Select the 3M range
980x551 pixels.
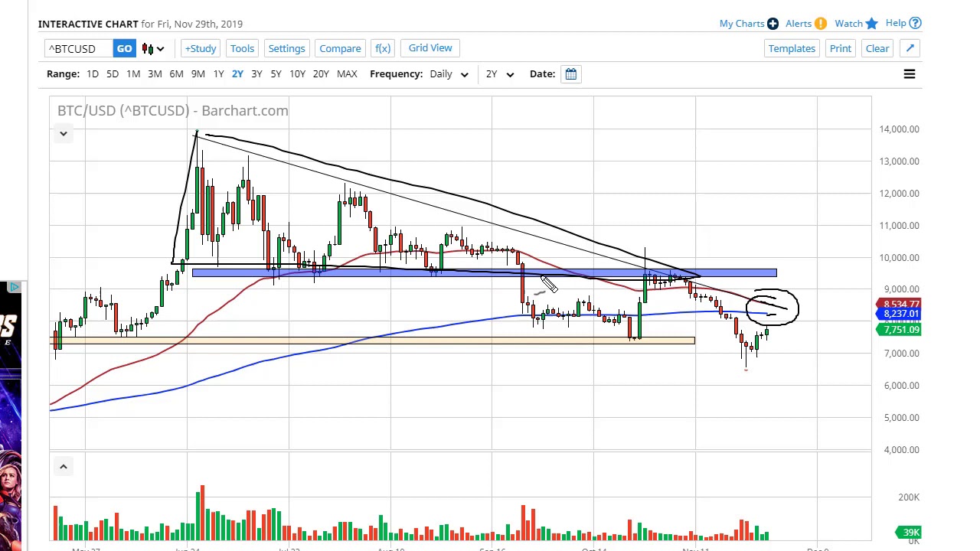155,74
